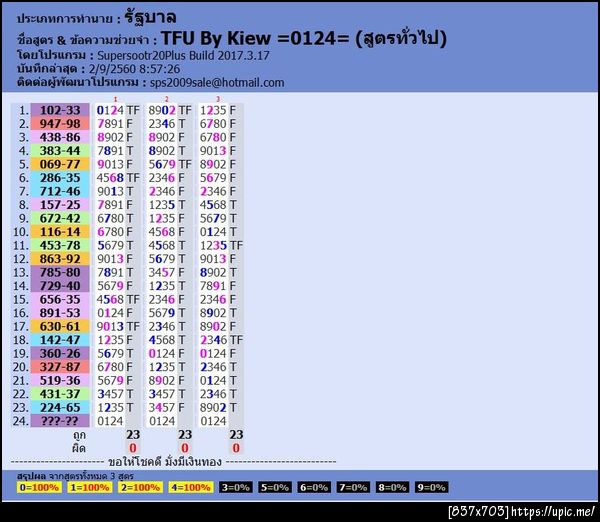Select the result 224-65 in row 23
Viewport: 600px width, 522px height.
click(60, 408)
